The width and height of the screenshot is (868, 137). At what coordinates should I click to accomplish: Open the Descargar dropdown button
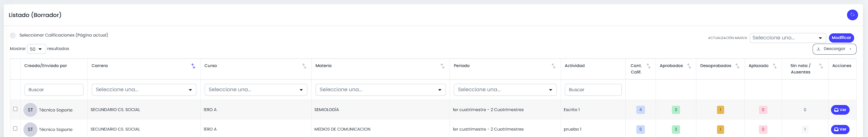tap(834, 49)
